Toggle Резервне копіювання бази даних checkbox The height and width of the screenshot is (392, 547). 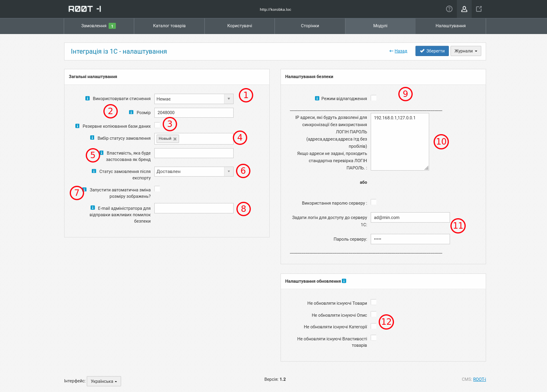pos(157,125)
